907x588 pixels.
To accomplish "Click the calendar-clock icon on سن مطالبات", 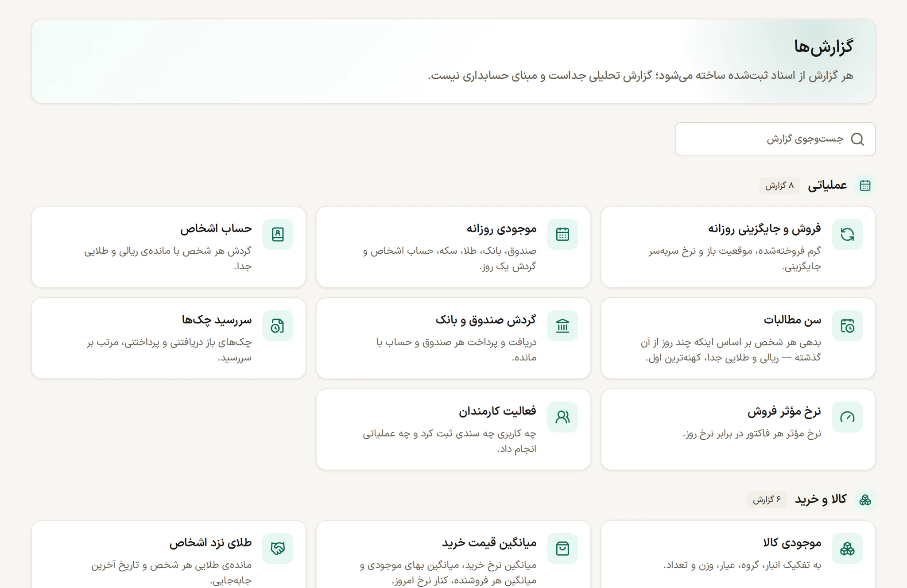I will coord(847,326).
